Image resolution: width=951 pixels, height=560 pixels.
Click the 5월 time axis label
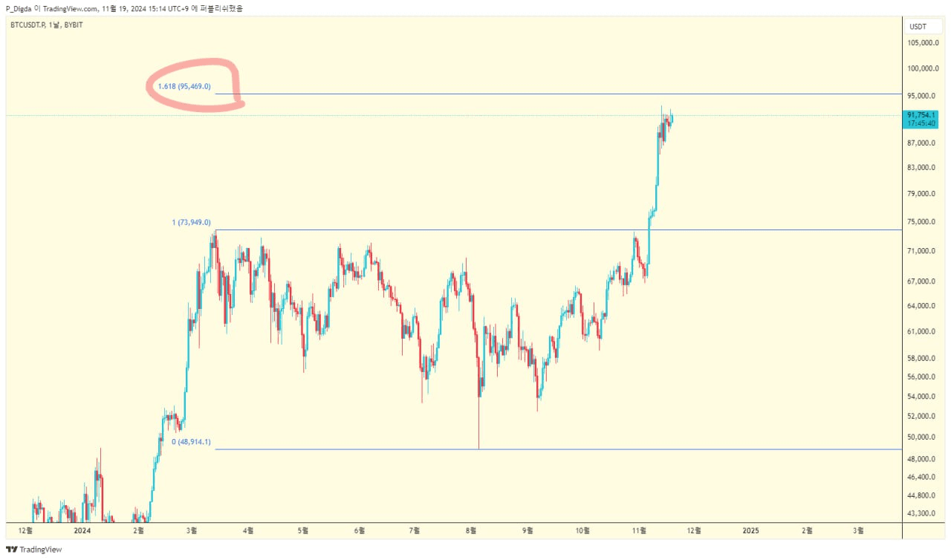point(303,530)
